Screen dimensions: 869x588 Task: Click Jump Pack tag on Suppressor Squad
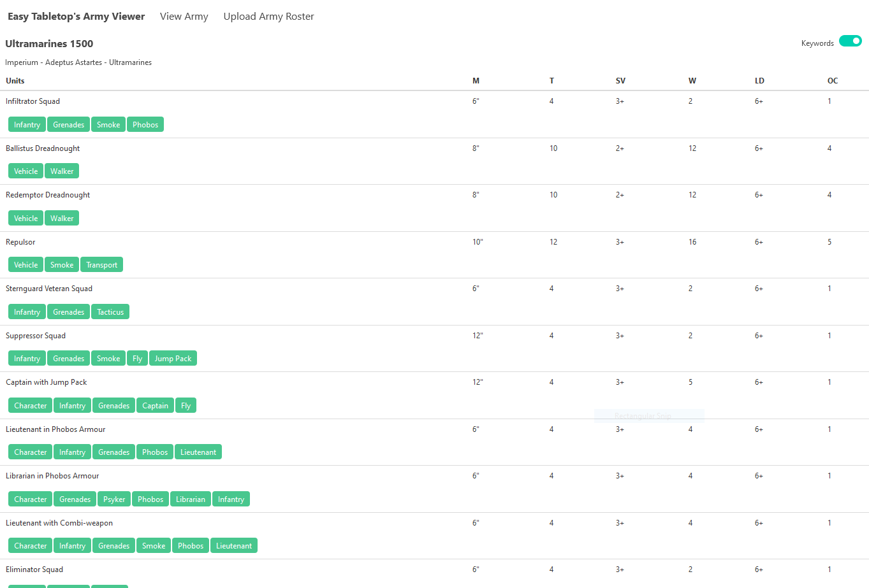[173, 359]
